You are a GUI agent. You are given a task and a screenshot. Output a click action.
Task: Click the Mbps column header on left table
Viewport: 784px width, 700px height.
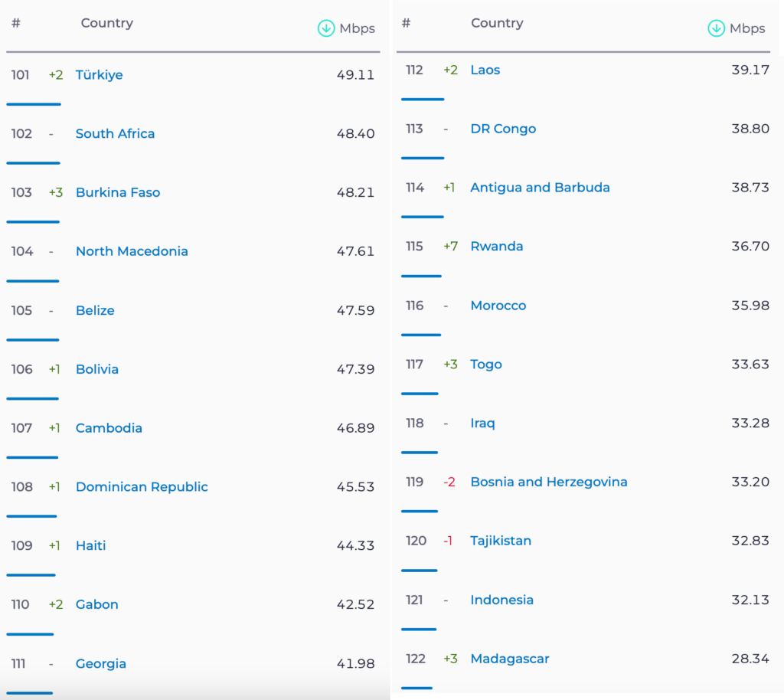(x=358, y=28)
